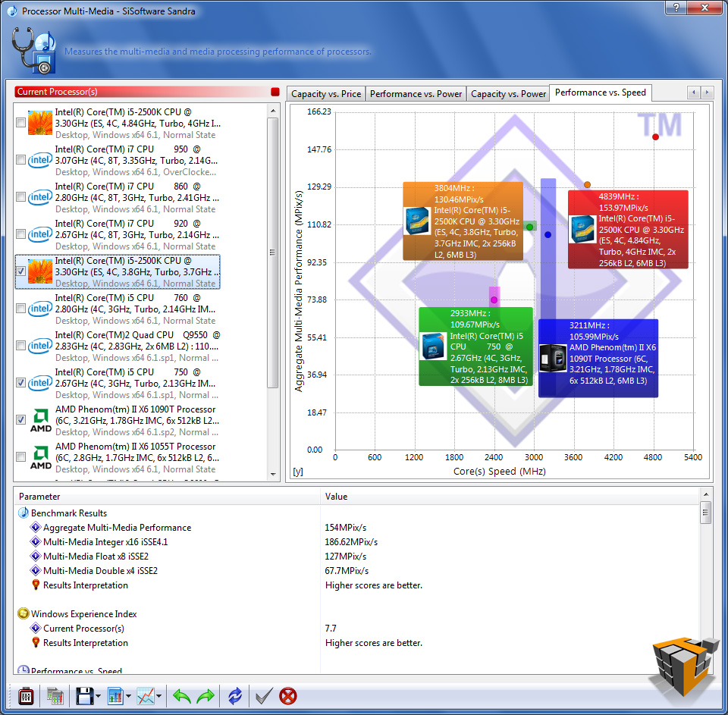Click the AMD logo beside Phenom II X6 1055T
The height and width of the screenshot is (715, 728).
41,457
